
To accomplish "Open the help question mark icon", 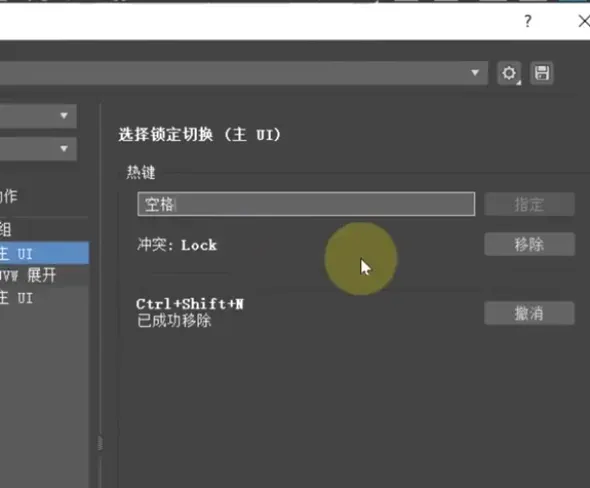I will pos(528,21).
